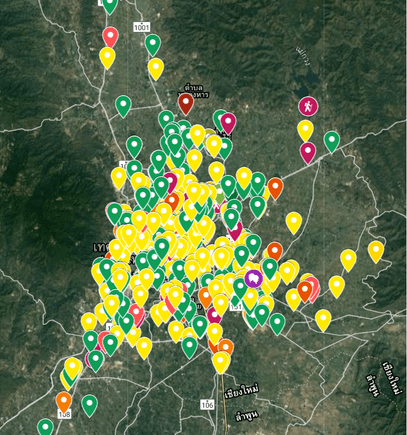Select the magenta pin north of cluster near green pin
This screenshot has height=435, width=407.
point(228,123)
